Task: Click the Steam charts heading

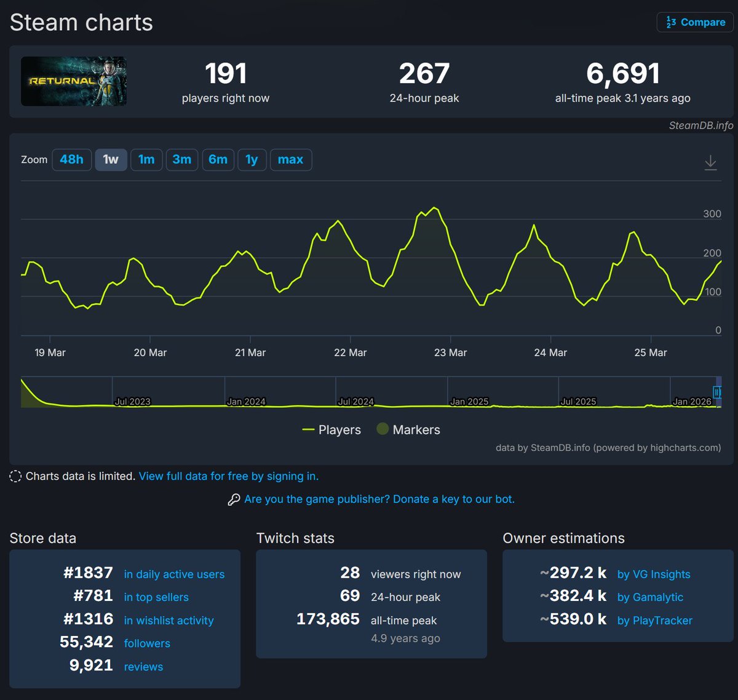Action: 81,23
